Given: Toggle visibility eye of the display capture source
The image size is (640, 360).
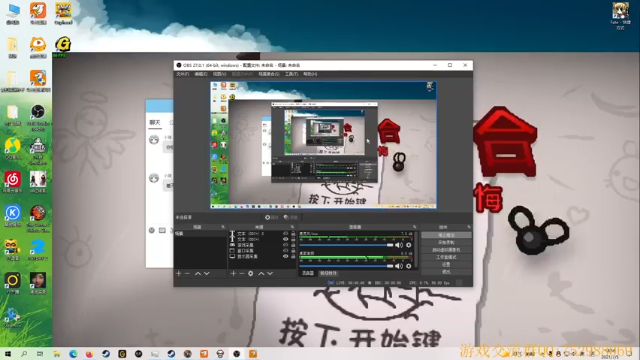Looking at the screenshot, I should tap(285, 256).
